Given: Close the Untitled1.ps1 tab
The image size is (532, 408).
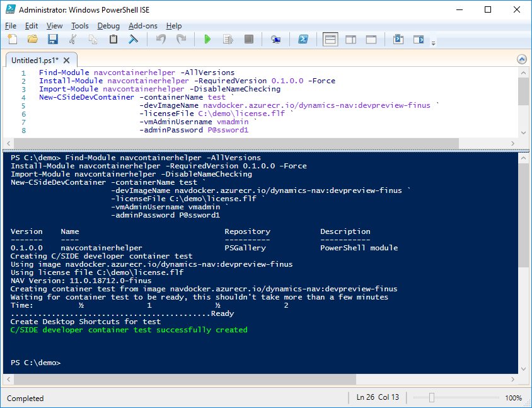Looking at the screenshot, I should tap(67, 61).
